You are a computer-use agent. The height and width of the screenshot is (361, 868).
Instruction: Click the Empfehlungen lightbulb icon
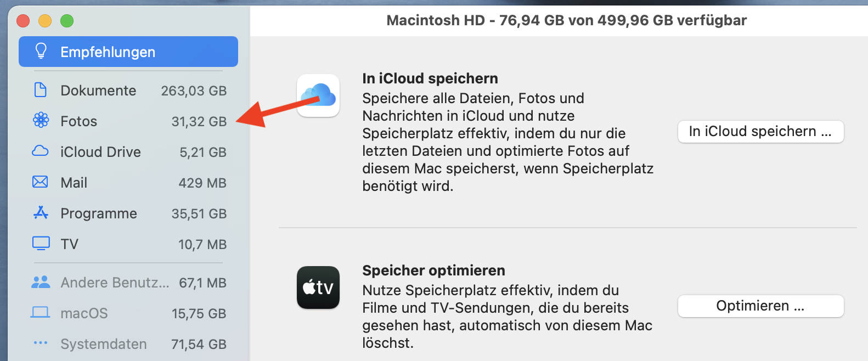tap(41, 51)
